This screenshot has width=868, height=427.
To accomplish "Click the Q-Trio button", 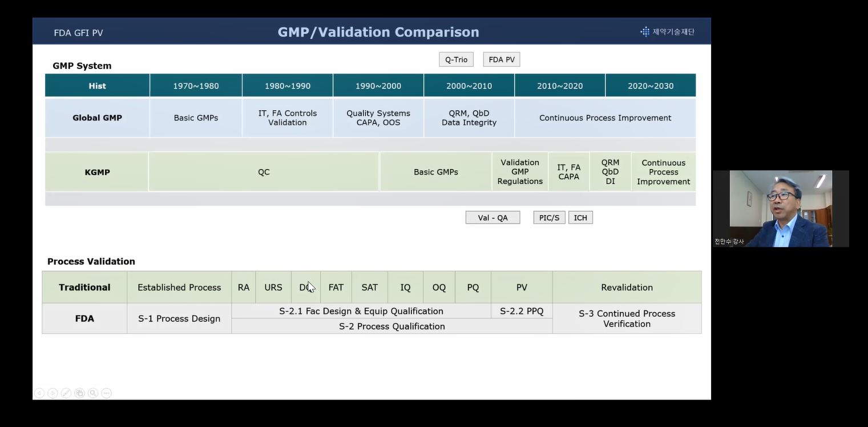I will [456, 59].
